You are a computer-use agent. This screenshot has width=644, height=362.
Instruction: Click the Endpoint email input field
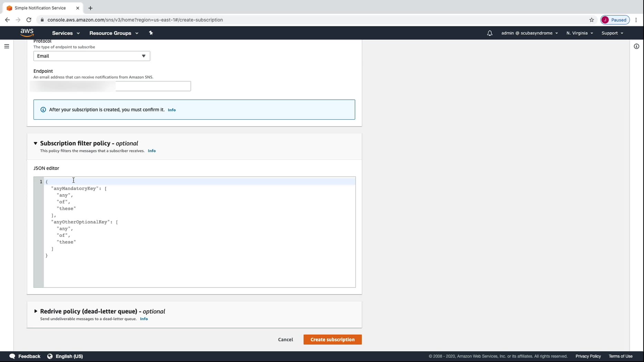coord(112,86)
